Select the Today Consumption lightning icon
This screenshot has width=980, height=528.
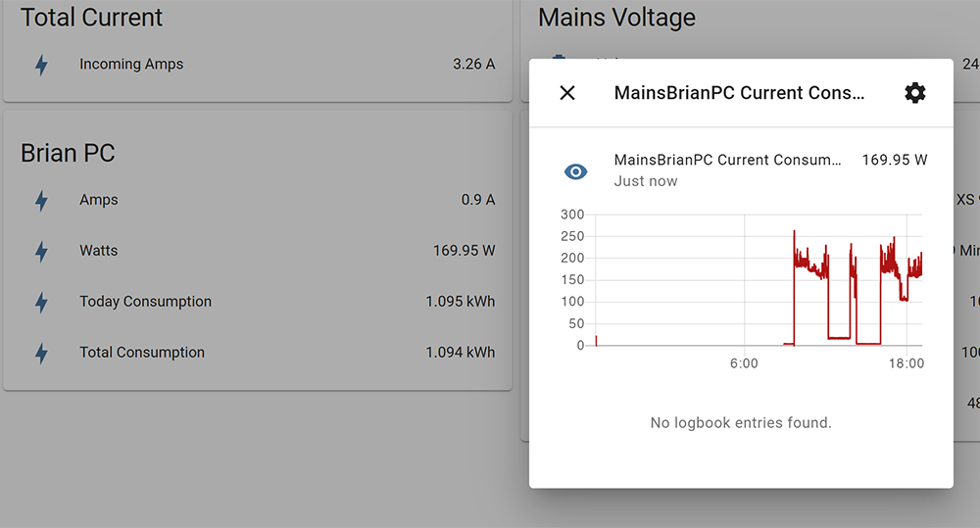pyautogui.click(x=41, y=302)
